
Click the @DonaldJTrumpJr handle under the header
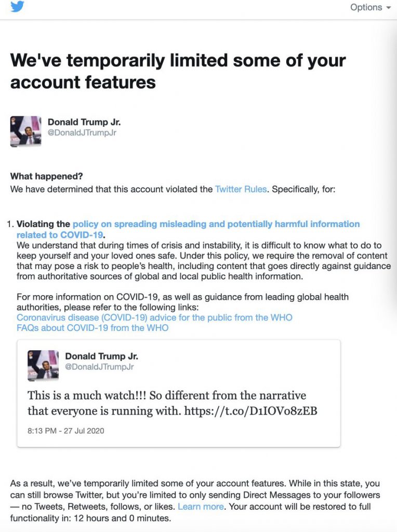click(82, 132)
